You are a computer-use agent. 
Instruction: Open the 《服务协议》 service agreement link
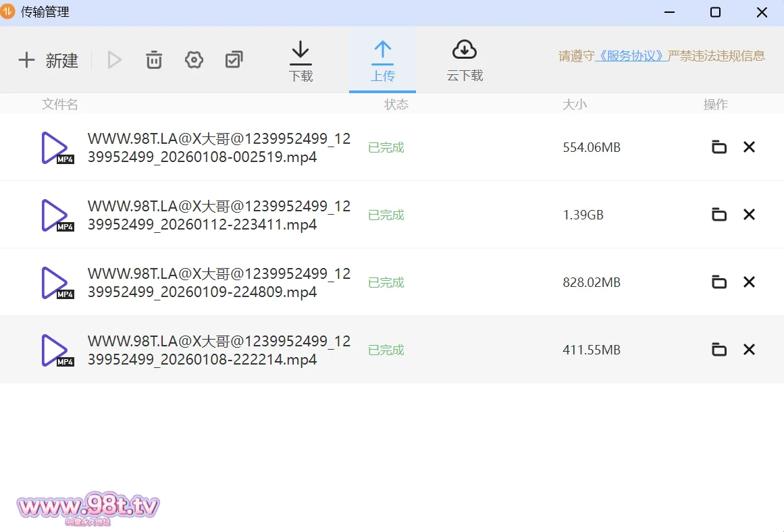631,56
